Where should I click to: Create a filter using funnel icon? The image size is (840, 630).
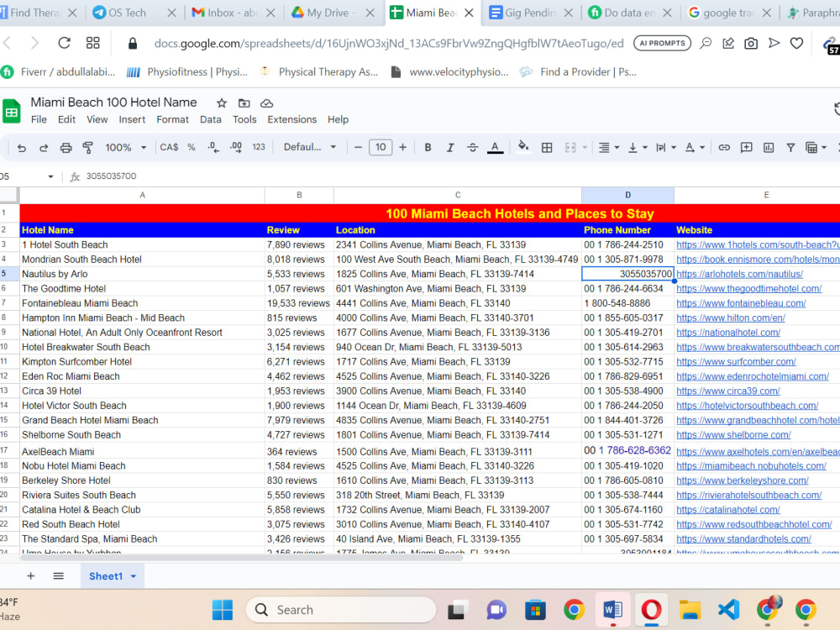pyautogui.click(x=790, y=147)
